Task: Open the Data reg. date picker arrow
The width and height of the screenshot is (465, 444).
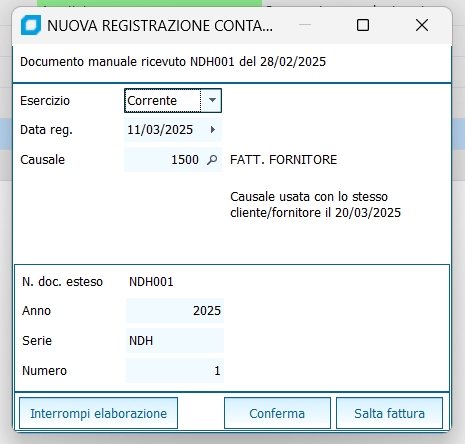Action: click(x=213, y=130)
